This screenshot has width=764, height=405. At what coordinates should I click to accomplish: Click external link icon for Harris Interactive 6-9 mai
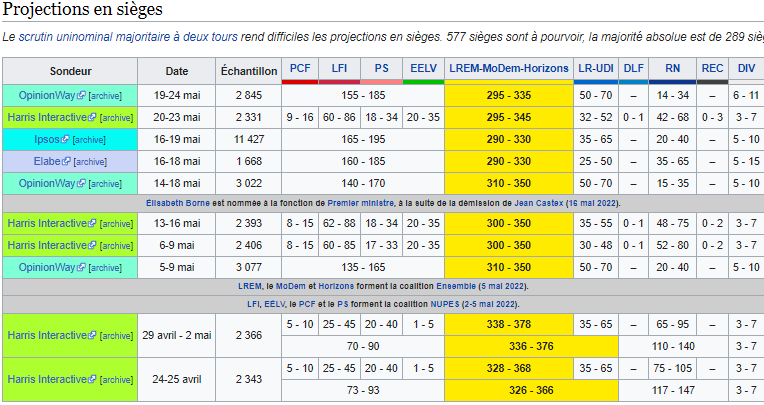(x=92, y=245)
